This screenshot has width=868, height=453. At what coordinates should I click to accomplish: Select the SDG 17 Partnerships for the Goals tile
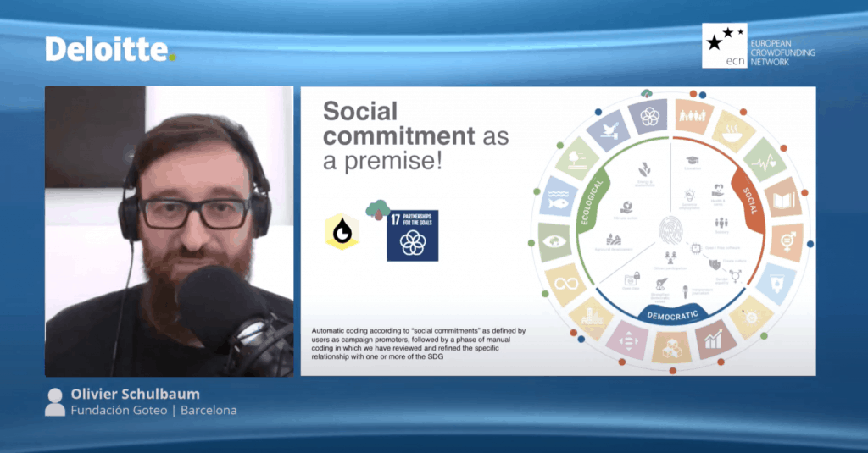pyautogui.click(x=412, y=235)
